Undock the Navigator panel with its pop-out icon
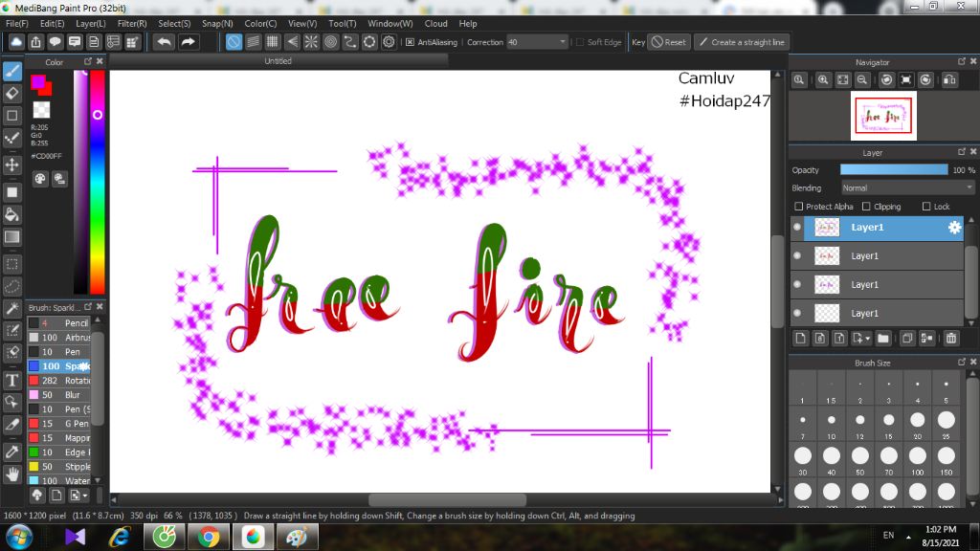Viewport: 980px width, 551px height. [961, 61]
